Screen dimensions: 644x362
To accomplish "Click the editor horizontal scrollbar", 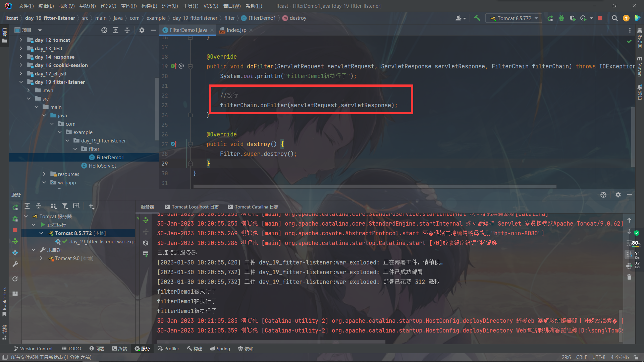I will (x=374, y=187).
